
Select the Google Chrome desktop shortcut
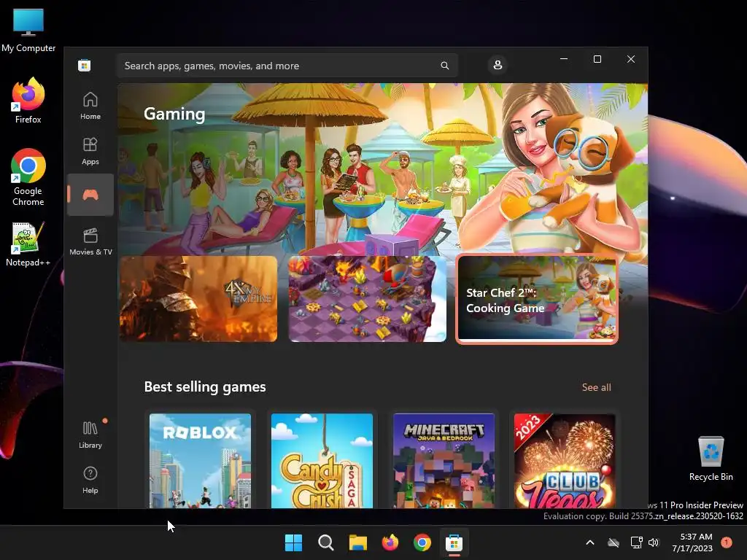[28, 177]
